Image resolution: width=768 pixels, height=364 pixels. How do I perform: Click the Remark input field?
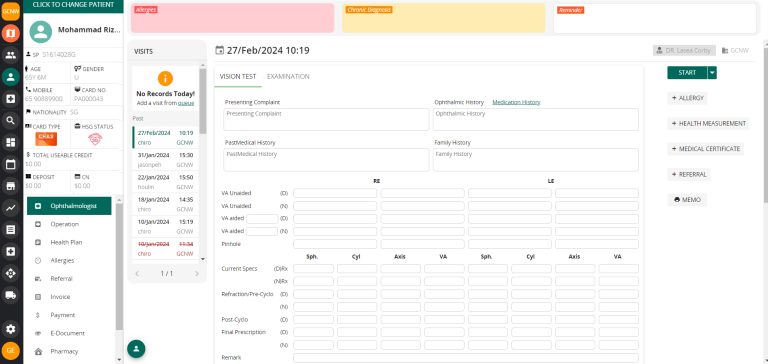tap(466, 358)
